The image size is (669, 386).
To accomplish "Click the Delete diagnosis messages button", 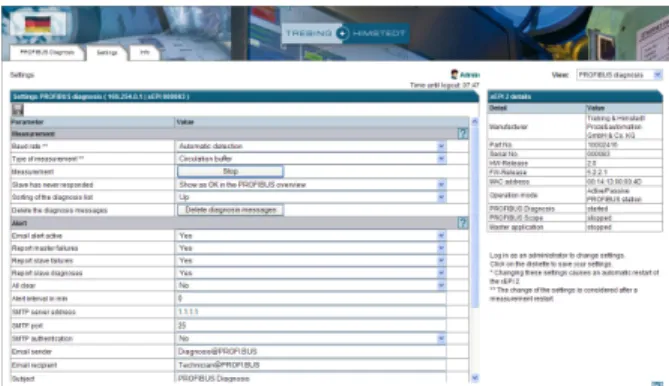I will 230,210.
